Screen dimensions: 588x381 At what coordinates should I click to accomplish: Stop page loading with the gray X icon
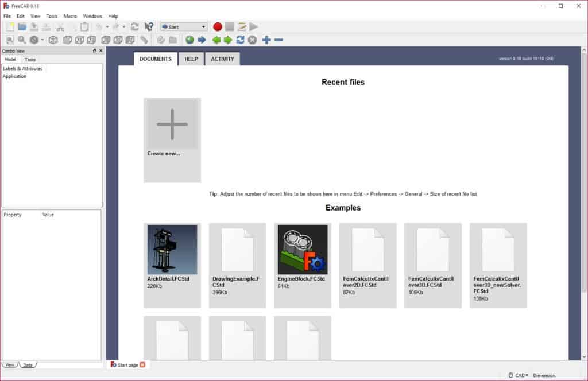tap(253, 40)
